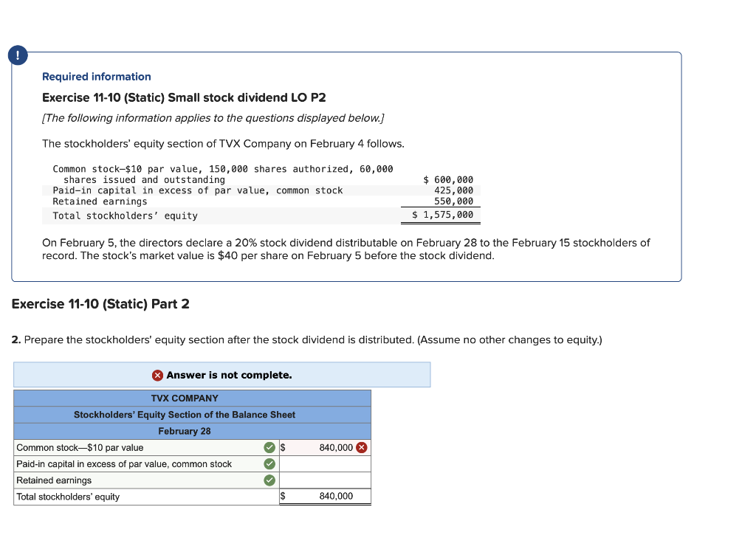Click dollar sign in Common stock amount cell
The width and height of the screenshot is (756, 552).
pos(281,447)
